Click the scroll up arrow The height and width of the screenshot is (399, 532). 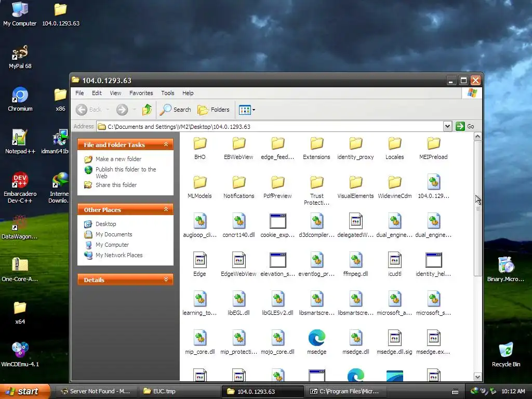point(478,137)
